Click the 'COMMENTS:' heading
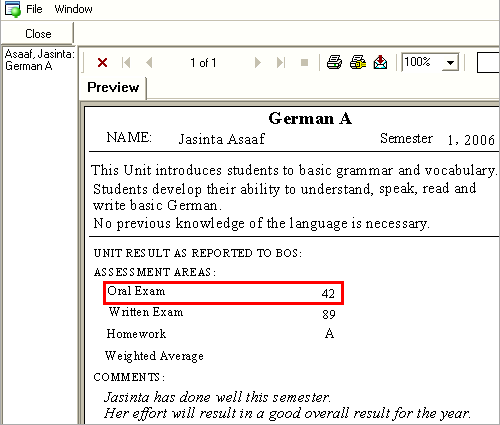Screen dimensions: 500x425 (129, 377)
